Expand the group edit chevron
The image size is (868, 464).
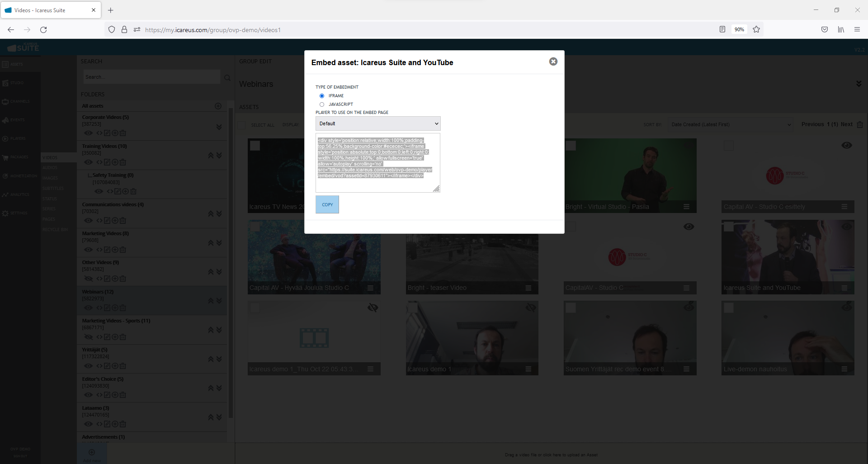(x=859, y=84)
